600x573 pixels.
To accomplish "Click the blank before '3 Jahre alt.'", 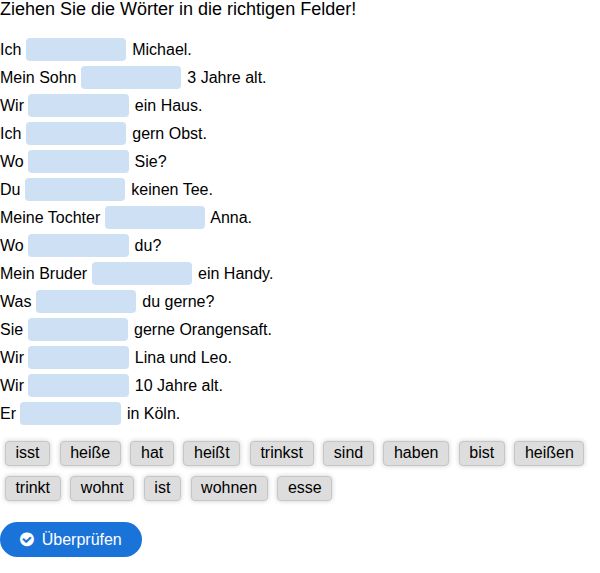I will (x=131, y=77).
